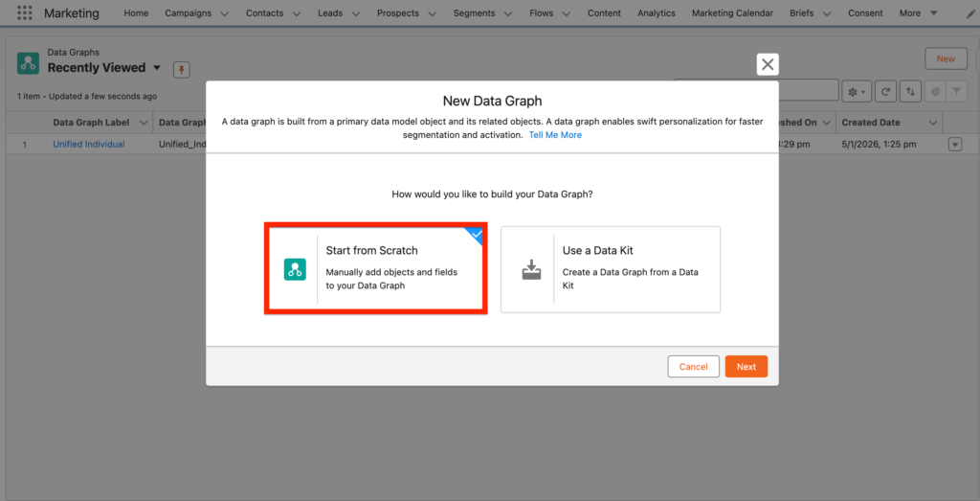Expand the Recently Viewed list dropdown
This screenshot has height=501, width=980.
tap(156, 68)
